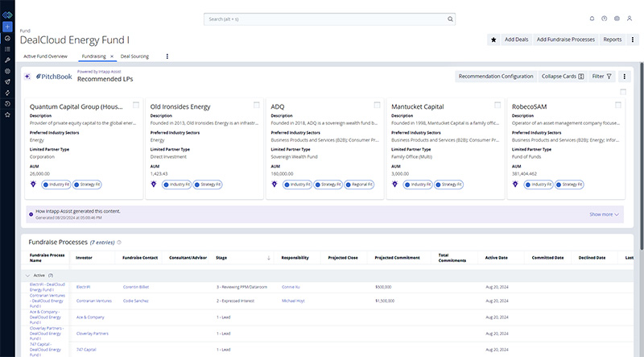This screenshot has height=357, width=644.
Task: Click lightbulb insight on RobecoSAM card
Action: coord(515,185)
